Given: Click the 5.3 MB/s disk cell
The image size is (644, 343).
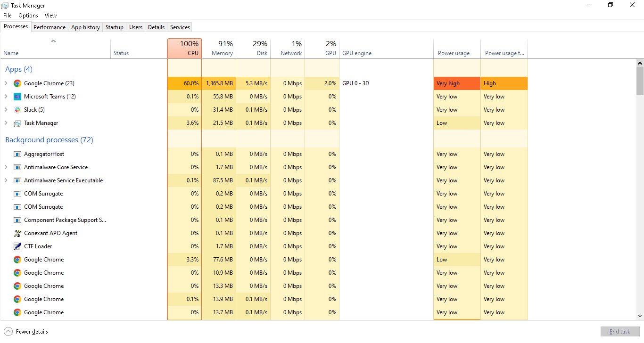Looking at the screenshot, I should [x=253, y=83].
